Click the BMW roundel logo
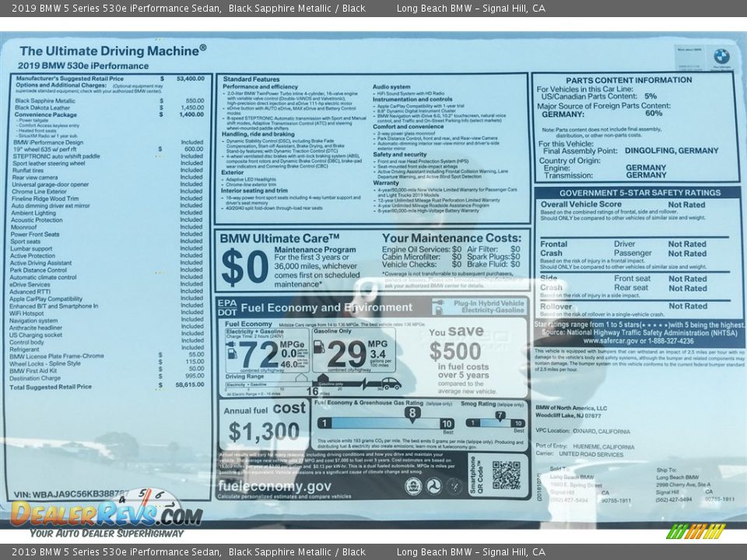 721,56
